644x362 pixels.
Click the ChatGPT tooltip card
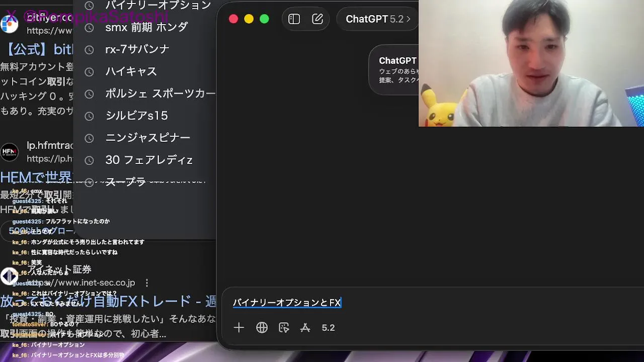394,70
